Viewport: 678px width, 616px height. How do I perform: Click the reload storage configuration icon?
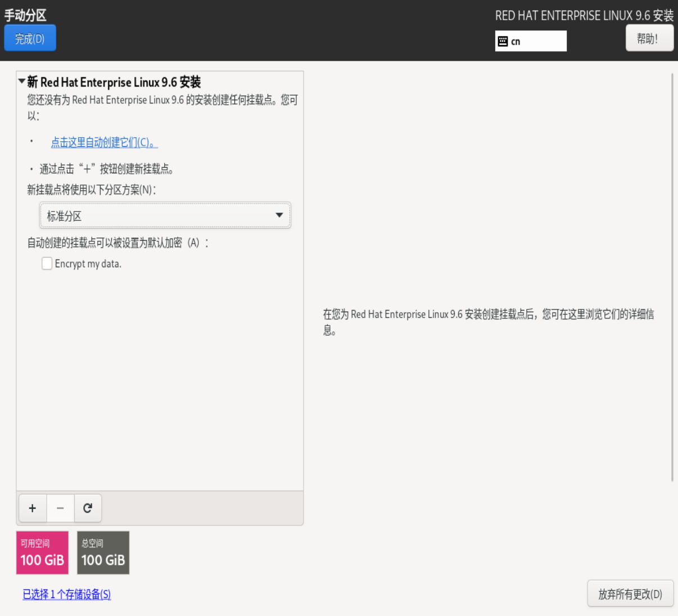[x=88, y=508]
